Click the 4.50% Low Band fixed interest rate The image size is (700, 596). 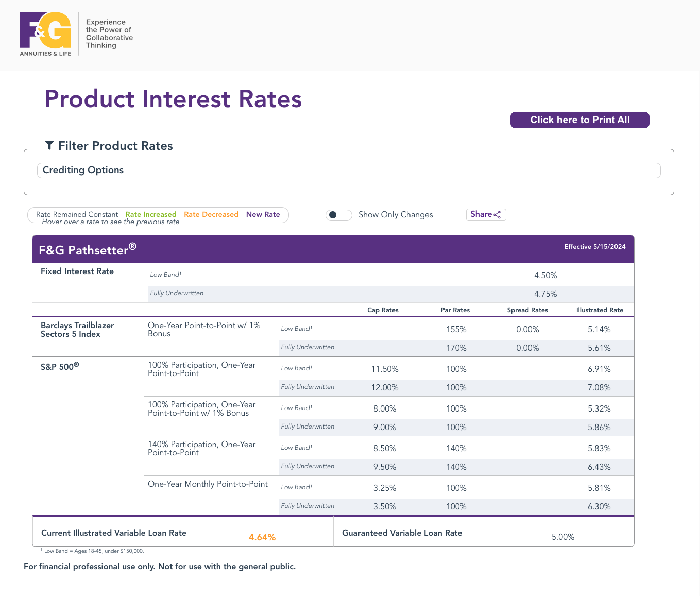click(545, 276)
